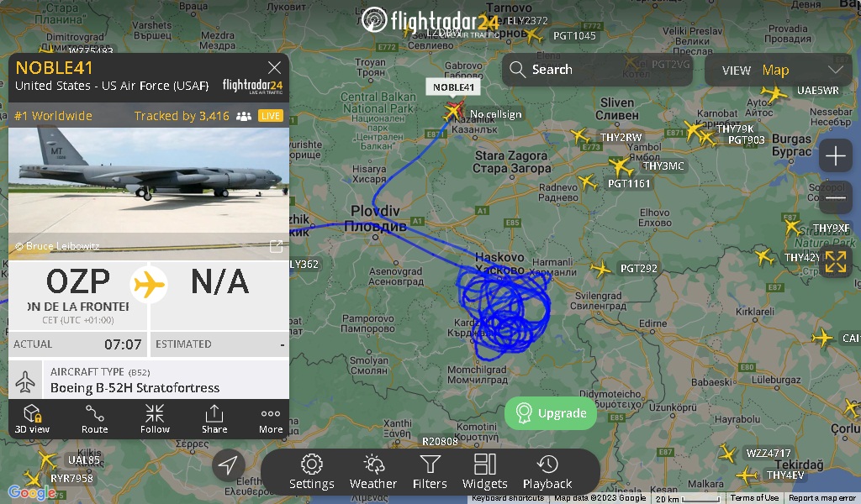The image size is (861, 504).
Task: Click the Search field
Action: [597, 70]
